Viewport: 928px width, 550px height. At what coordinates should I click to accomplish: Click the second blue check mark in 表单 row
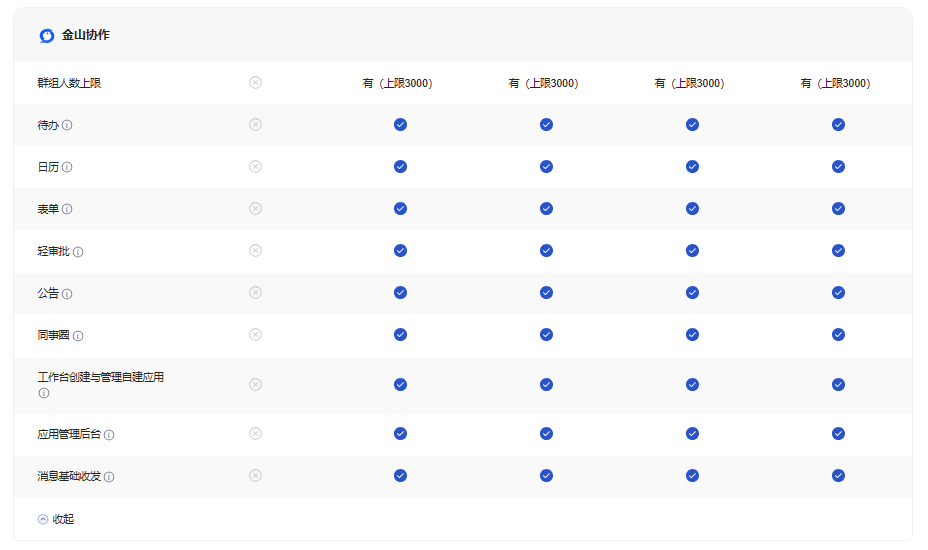point(546,208)
